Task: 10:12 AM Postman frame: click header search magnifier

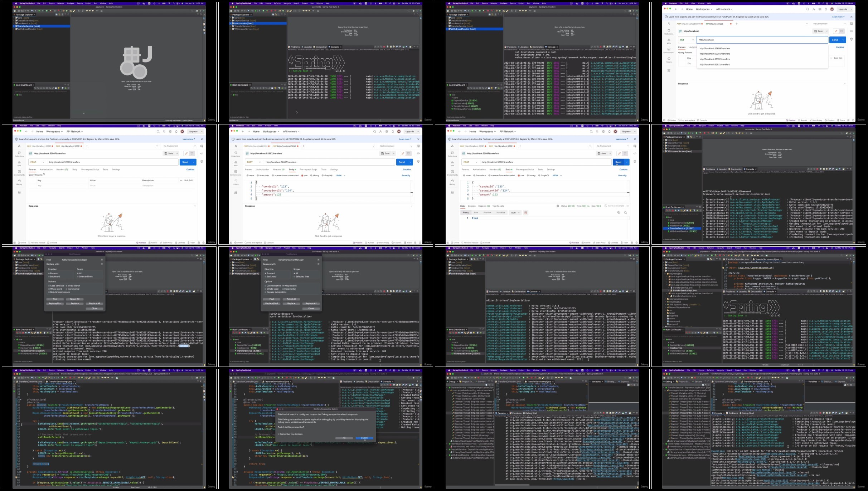Action: pyautogui.click(x=591, y=132)
